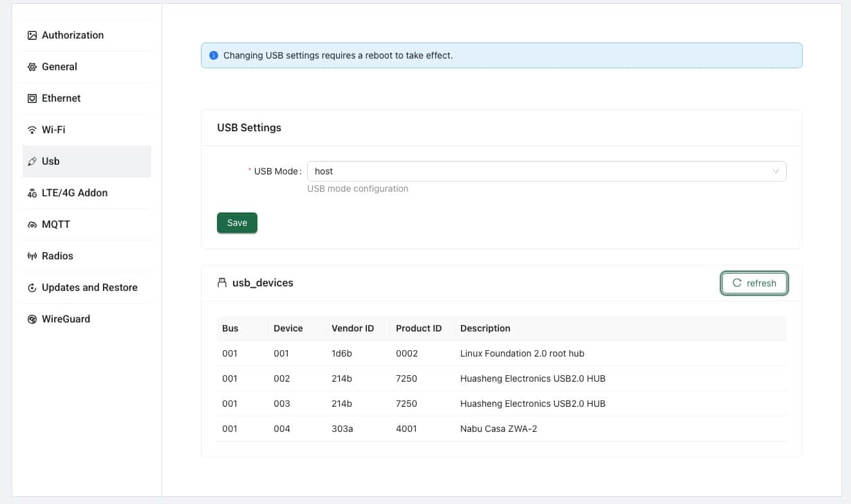Click the Description column header
The width and height of the screenshot is (851, 504).
[x=485, y=328]
